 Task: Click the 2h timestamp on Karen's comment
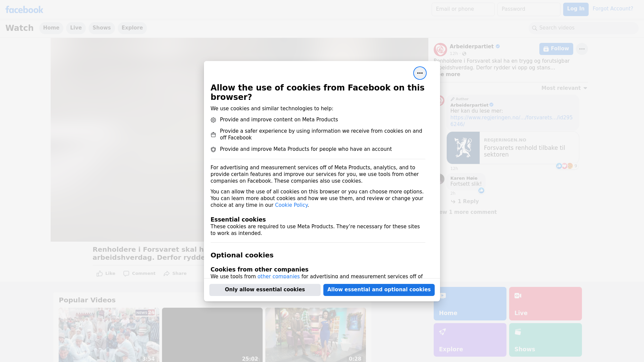point(453,193)
